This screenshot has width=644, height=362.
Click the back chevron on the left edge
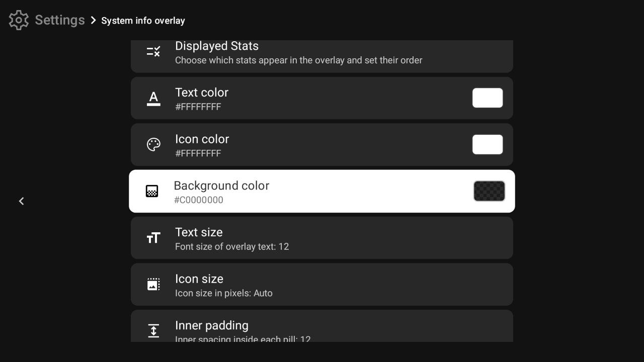pyautogui.click(x=21, y=201)
